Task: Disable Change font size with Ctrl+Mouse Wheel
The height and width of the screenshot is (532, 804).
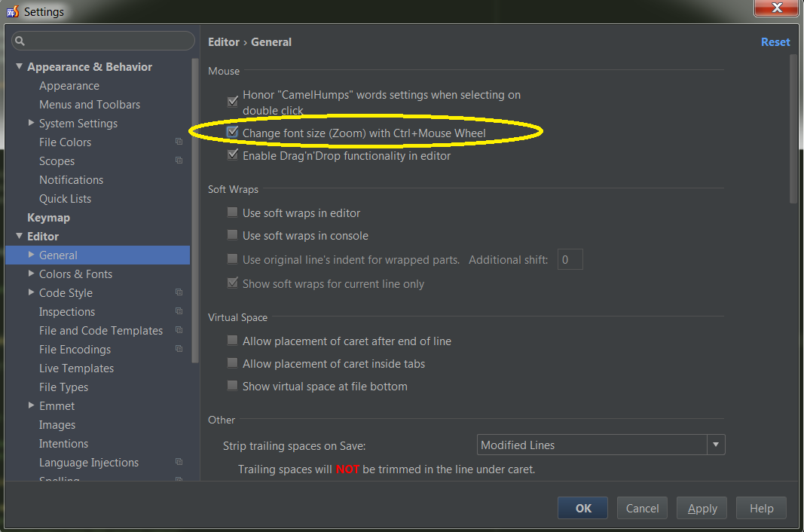Action: click(x=233, y=133)
